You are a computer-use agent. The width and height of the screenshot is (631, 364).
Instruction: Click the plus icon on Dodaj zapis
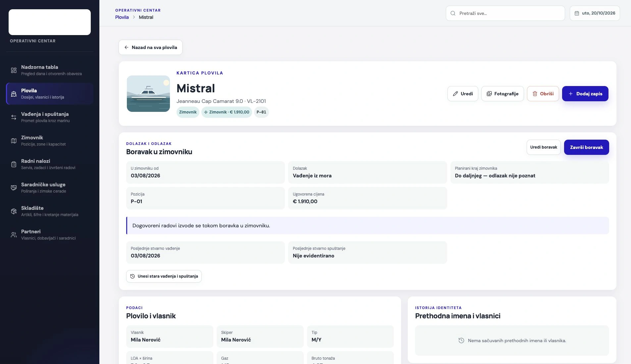pyautogui.click(x=571, y=94)
